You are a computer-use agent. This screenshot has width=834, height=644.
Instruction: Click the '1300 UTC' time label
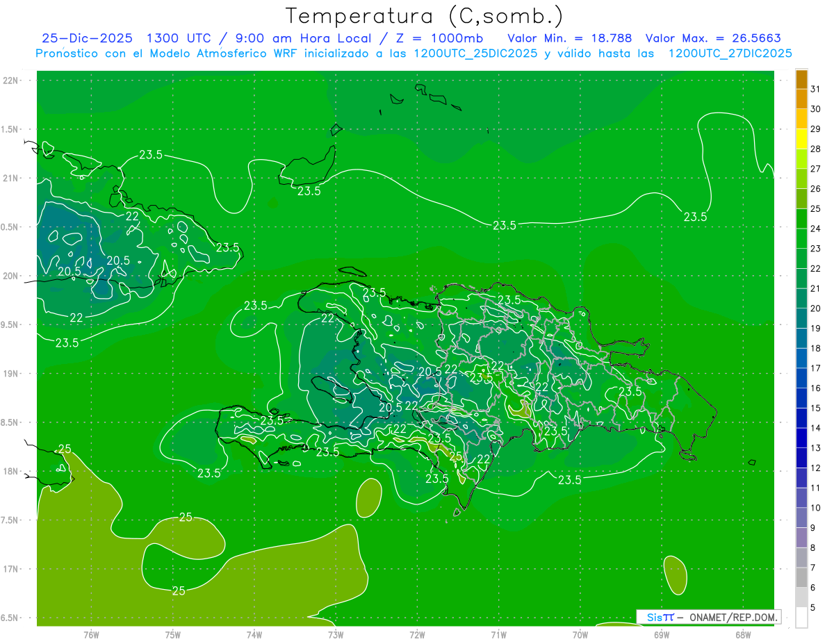click(x=180, y=38)
